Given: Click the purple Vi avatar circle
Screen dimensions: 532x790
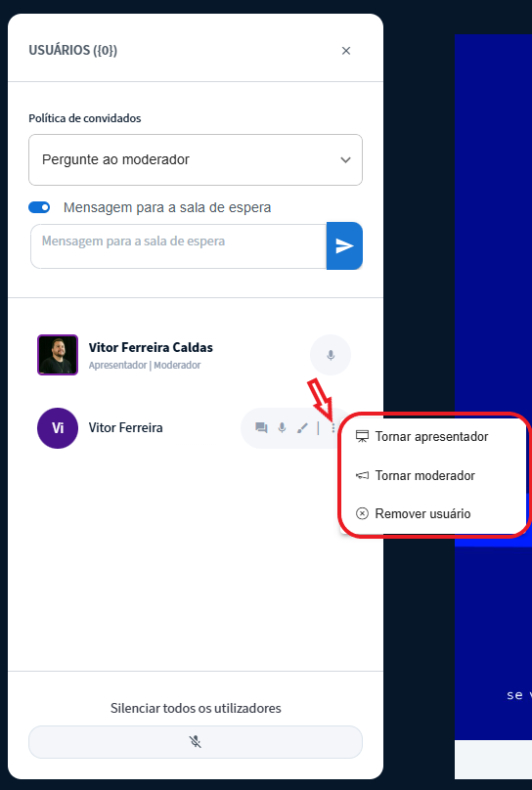Looking at the screenshot, I should click(58, 428).
